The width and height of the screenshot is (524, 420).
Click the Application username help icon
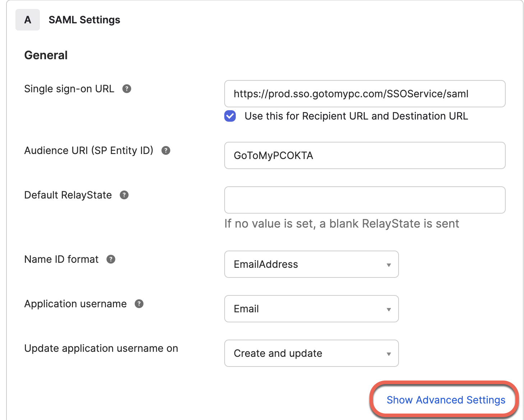(x=139, y=304)
